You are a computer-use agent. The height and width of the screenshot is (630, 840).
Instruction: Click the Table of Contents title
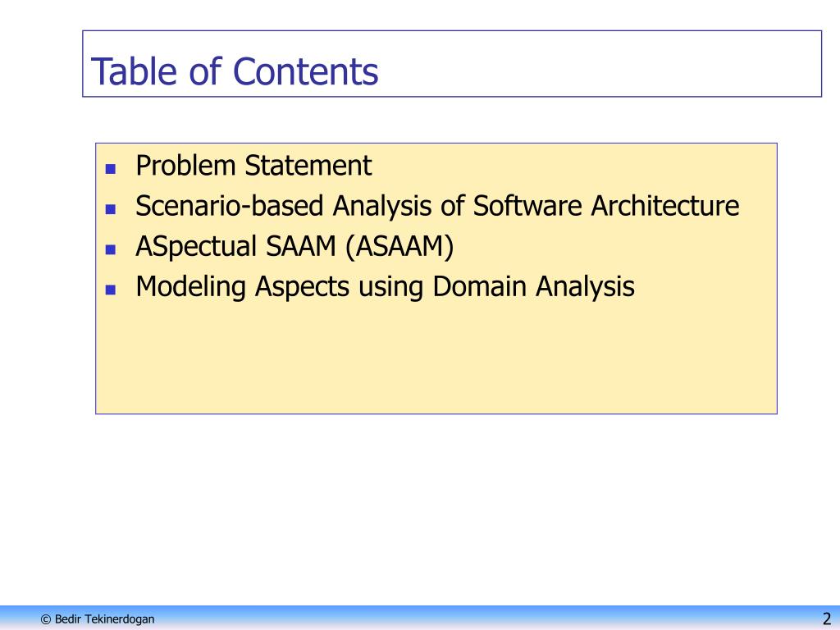click(x=235, y=71)
